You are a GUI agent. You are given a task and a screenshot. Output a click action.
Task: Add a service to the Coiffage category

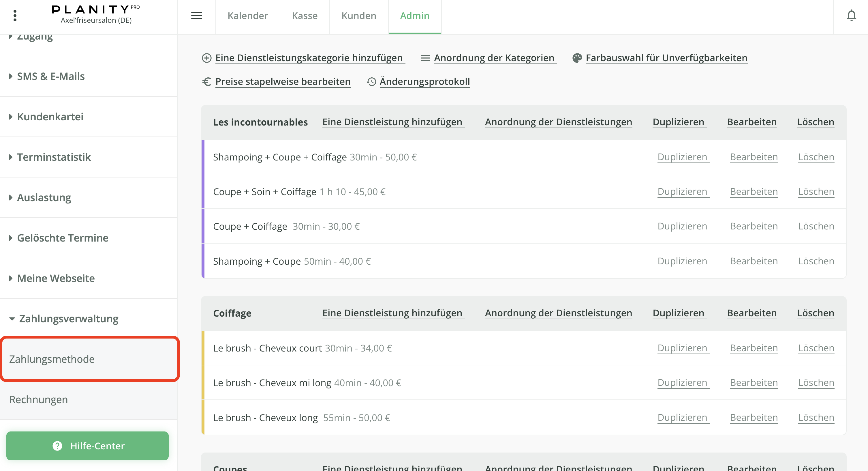392,313
